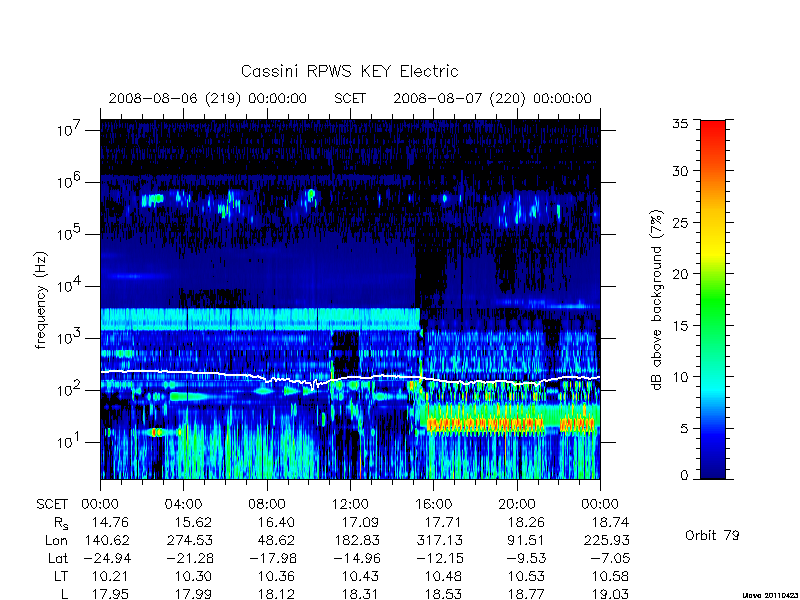Click the rainbow colorbar strip
The height and width of the screenshot is (600, 800).
pos(713,299)
